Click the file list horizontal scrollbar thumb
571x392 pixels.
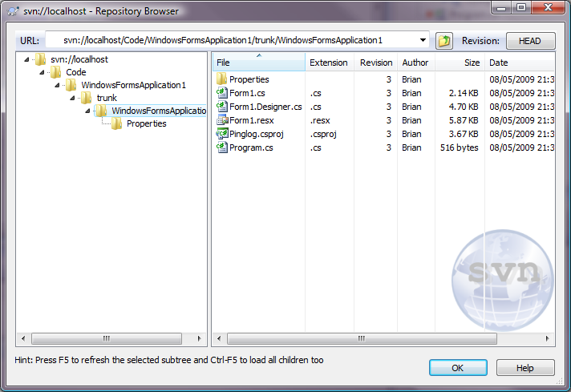(362, 338)
